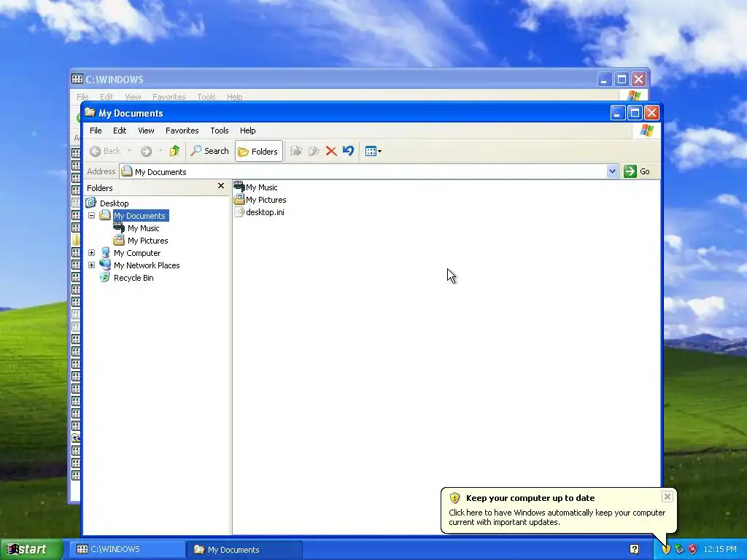
Task: Click the Desktop icon in folder tree
Action: click(91, 203)
